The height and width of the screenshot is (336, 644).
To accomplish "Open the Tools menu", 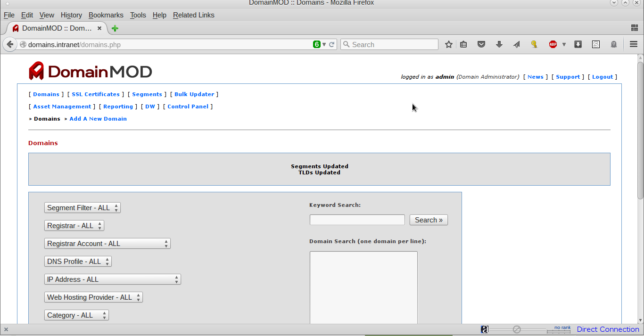I will (x=138, y=15).
